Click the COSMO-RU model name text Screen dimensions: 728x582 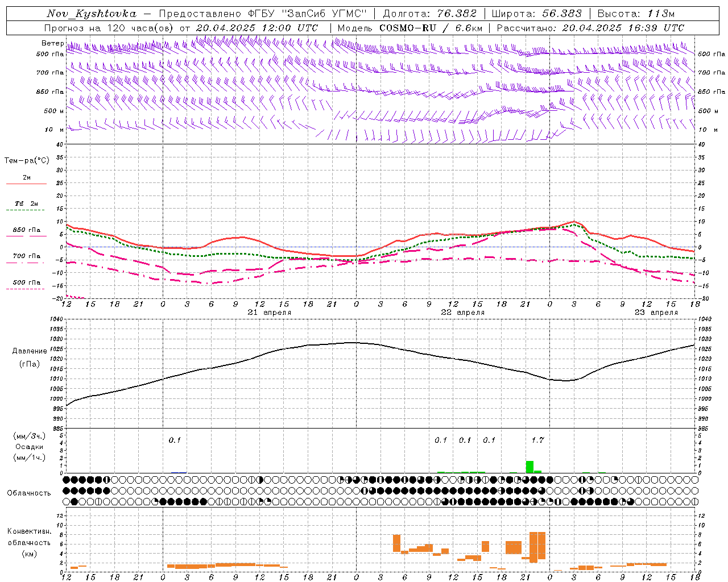(408, 28)
